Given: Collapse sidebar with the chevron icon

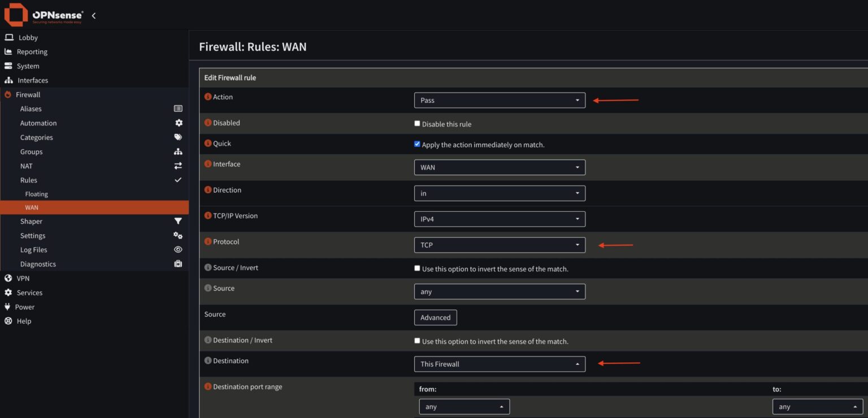Looking at the screenshot, I should 94,15.
